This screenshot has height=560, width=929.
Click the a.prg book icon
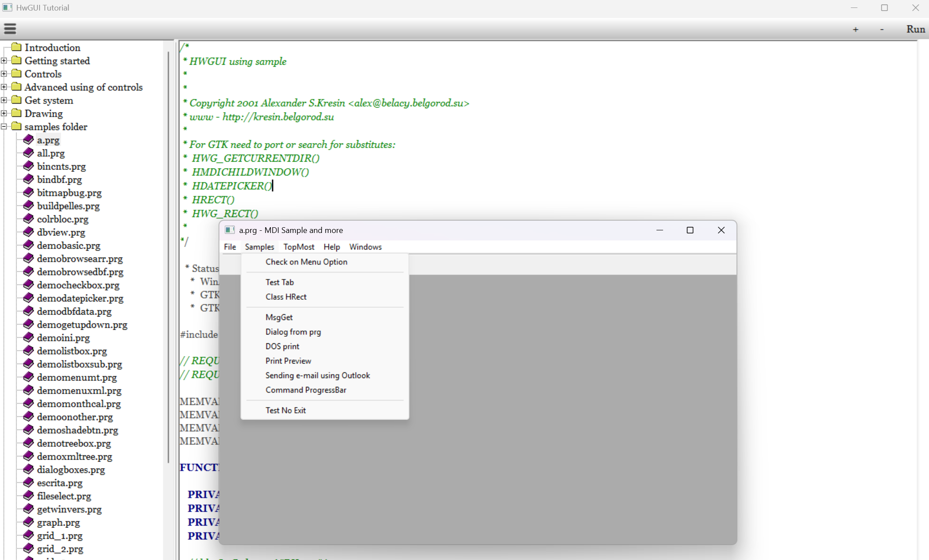[29, 140]
